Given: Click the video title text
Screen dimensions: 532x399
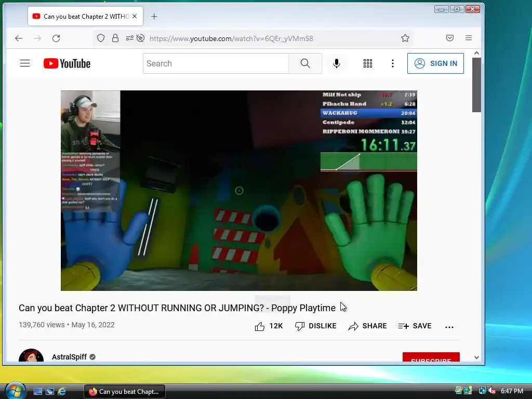Looking at the screenshot, I should [x=177, y=308].
